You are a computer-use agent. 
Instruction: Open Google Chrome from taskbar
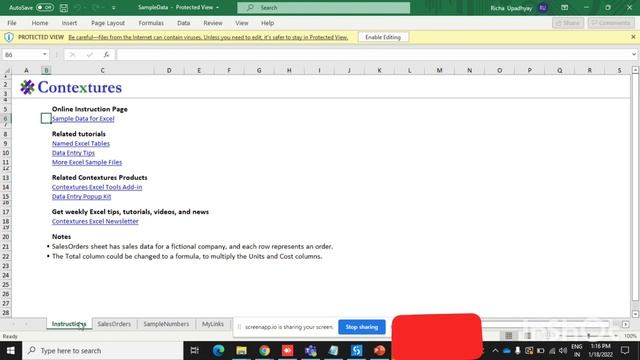264,351
